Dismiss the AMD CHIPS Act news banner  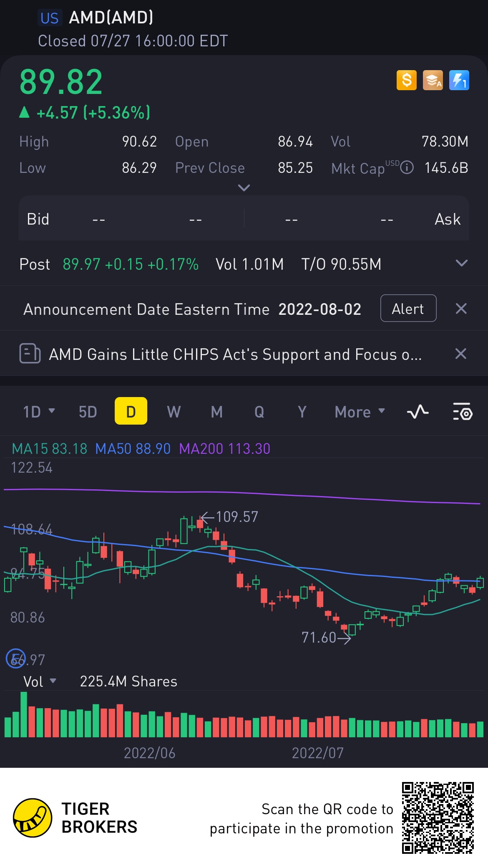tap(461, 354)
